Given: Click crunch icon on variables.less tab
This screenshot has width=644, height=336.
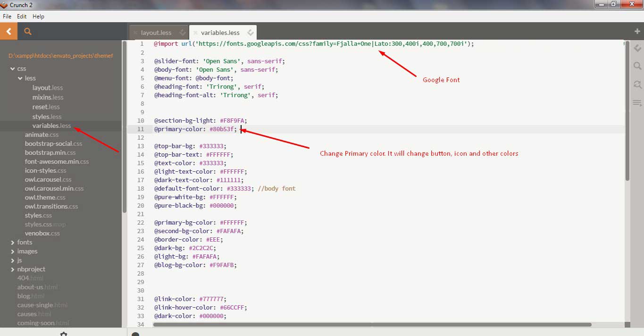Looking at the screenshot, I should click(x=251, y=33).
